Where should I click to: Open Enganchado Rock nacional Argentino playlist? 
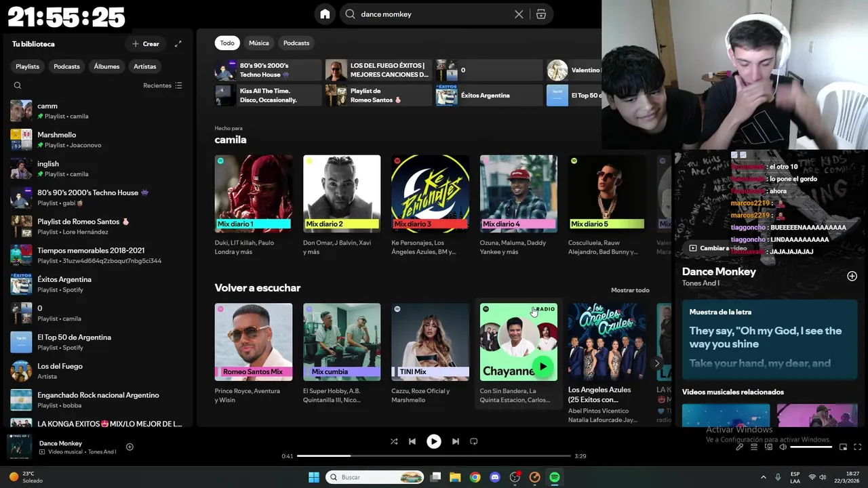click(x=98, y=400)
